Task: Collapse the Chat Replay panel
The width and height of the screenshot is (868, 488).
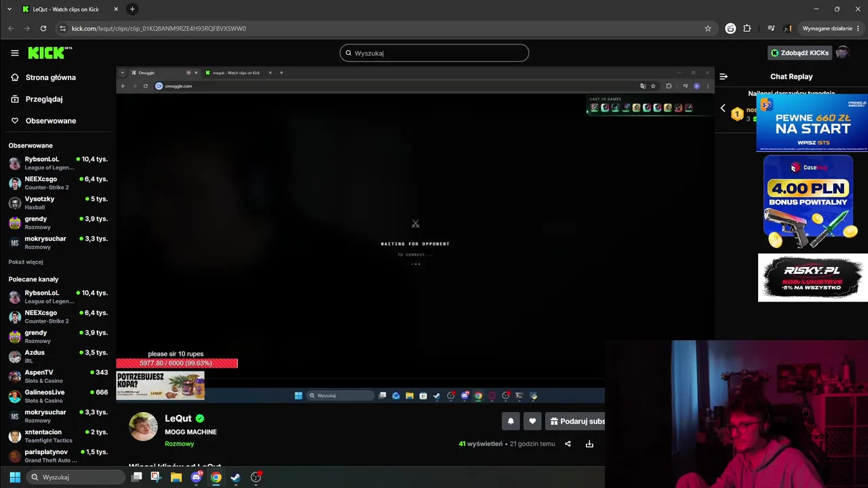Action: (x=724, y=77)
